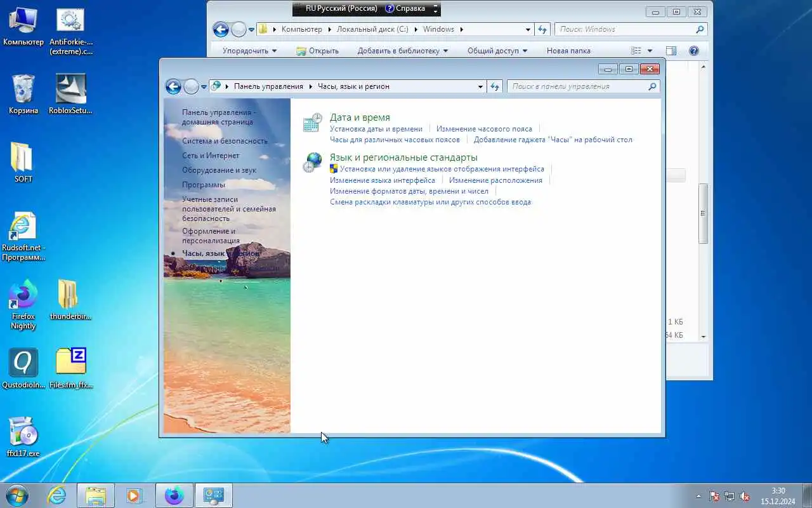812x508 pixels.
Task: Click vertical scrollbar thumb in Explorer window
Action: (704, 213)
